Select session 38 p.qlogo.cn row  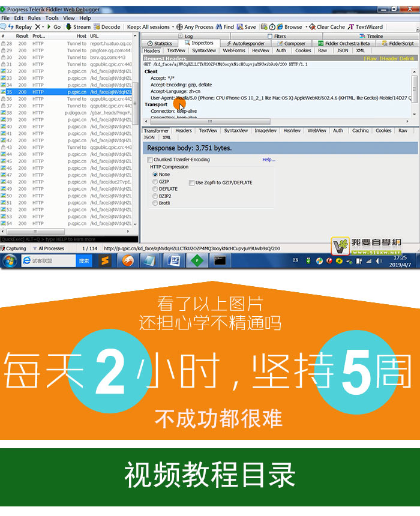(x=66, y=113)
